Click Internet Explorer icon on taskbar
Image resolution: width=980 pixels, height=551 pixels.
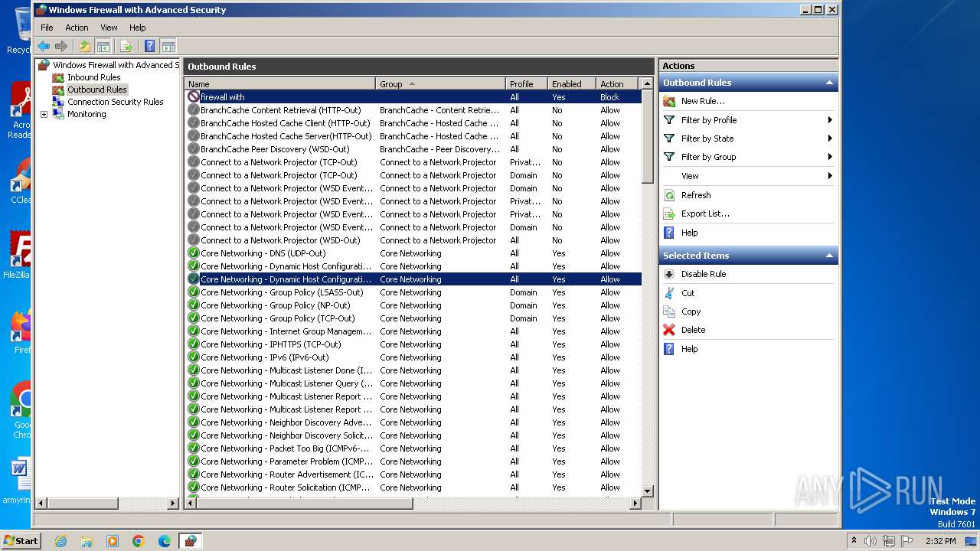[x=60, y=541]
